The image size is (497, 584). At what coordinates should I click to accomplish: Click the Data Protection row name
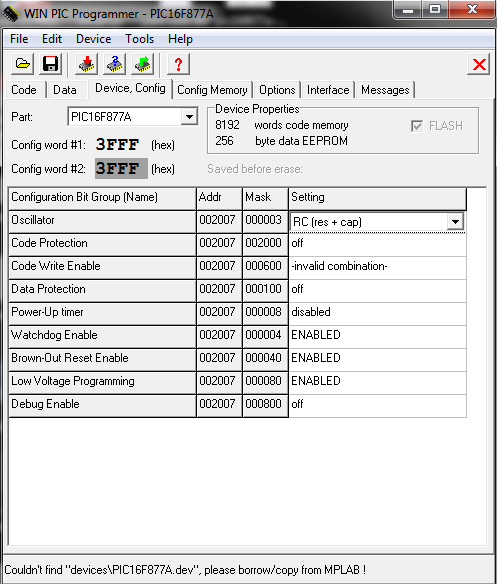102,290
